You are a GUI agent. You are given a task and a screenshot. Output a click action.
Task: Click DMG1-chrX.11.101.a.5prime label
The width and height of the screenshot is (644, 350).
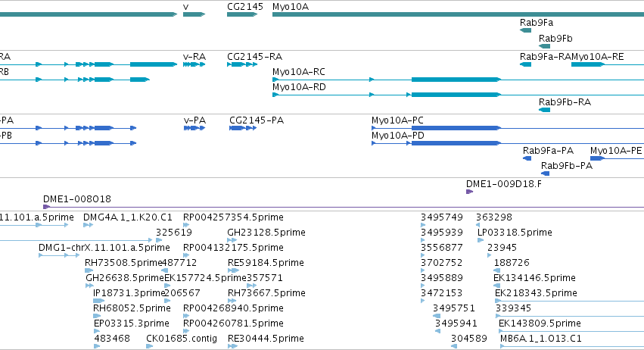click(104, 248)
